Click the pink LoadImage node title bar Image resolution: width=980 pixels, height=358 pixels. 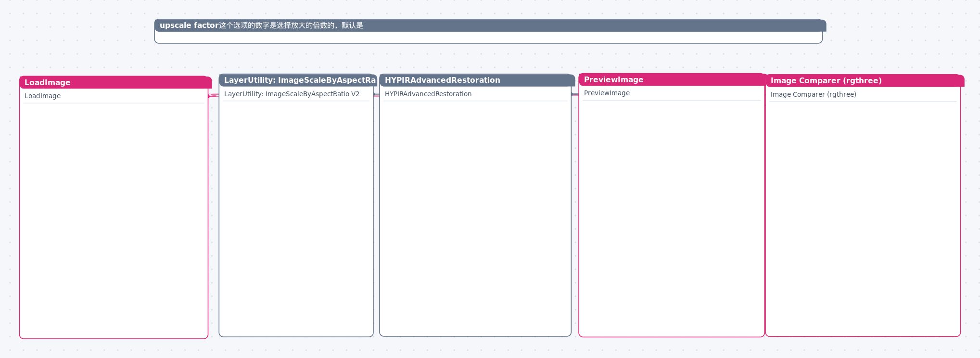point(115,82)
